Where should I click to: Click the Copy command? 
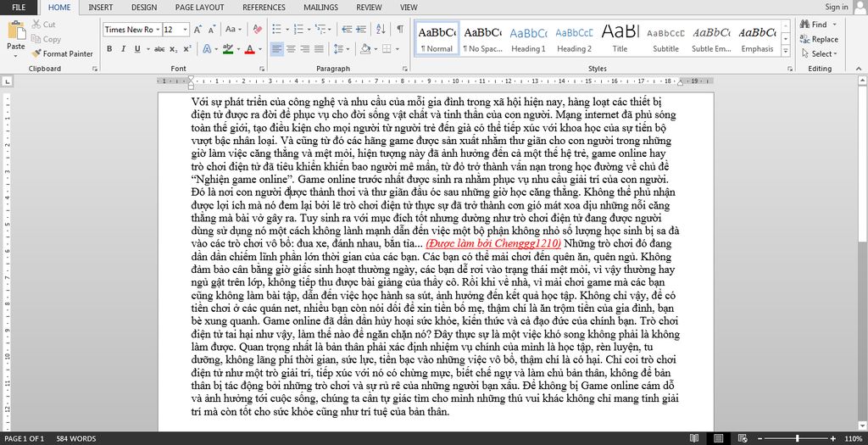(x=46, y=39)
